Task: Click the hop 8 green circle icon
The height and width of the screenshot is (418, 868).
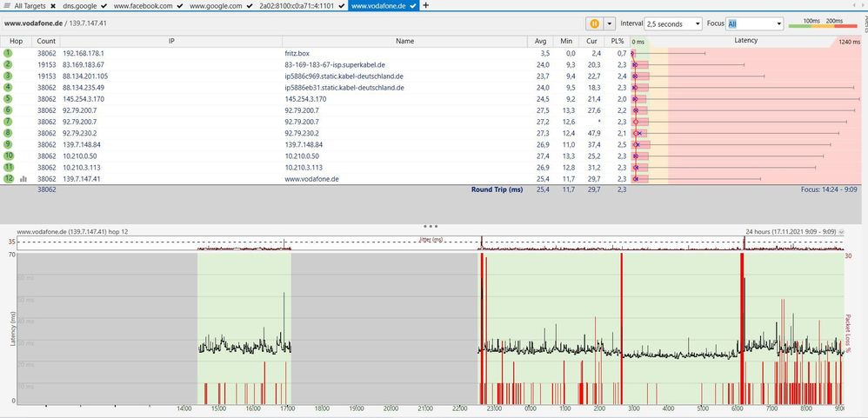Action: click(x=7, y=133)
